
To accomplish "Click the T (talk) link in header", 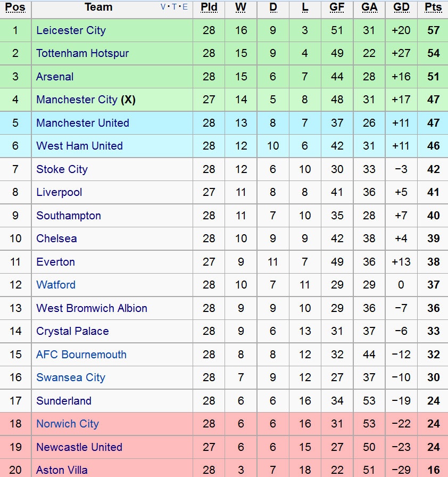I will (174, 7).
